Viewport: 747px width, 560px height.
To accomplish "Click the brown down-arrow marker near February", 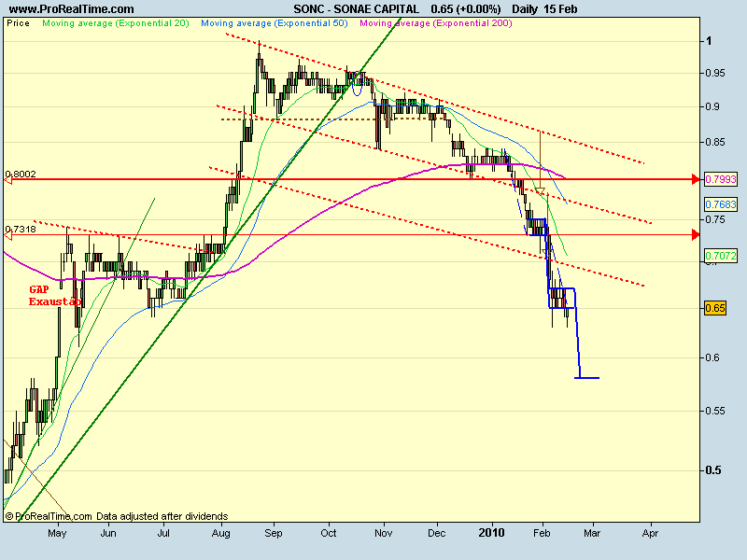I will coord(541,192).
